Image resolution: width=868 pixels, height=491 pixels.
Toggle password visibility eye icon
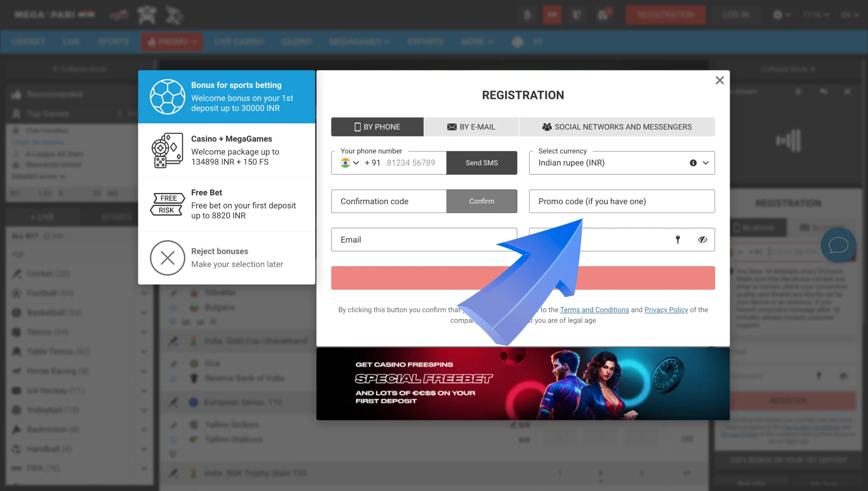702,240
